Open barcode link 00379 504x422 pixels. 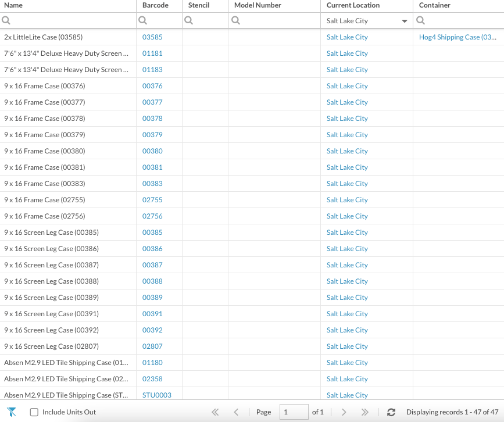click(152, 135)
